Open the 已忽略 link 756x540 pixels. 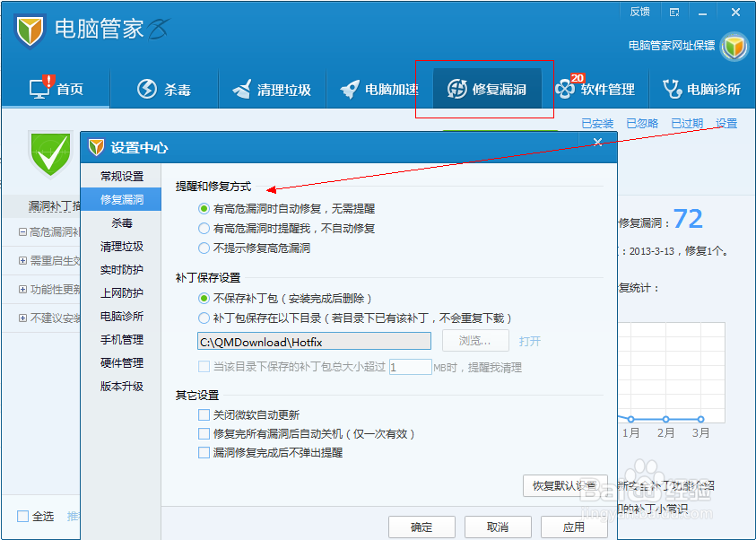tap(641, 123)
